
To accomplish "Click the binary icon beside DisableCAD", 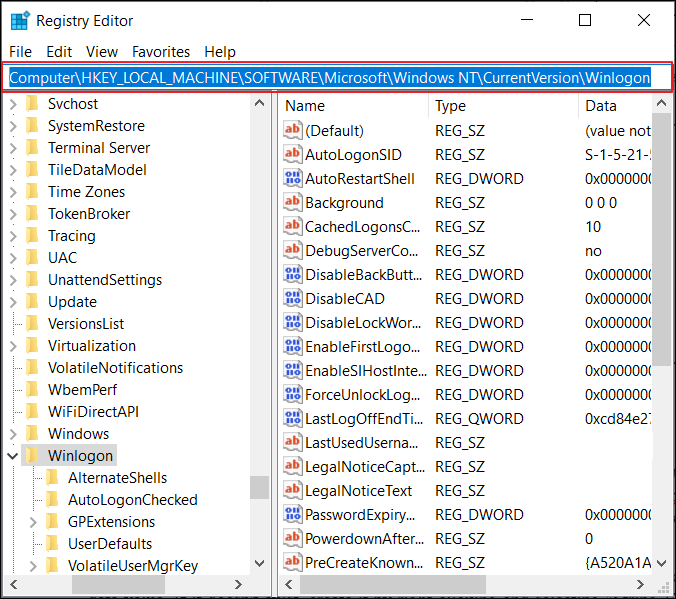I will coord(293,298).
